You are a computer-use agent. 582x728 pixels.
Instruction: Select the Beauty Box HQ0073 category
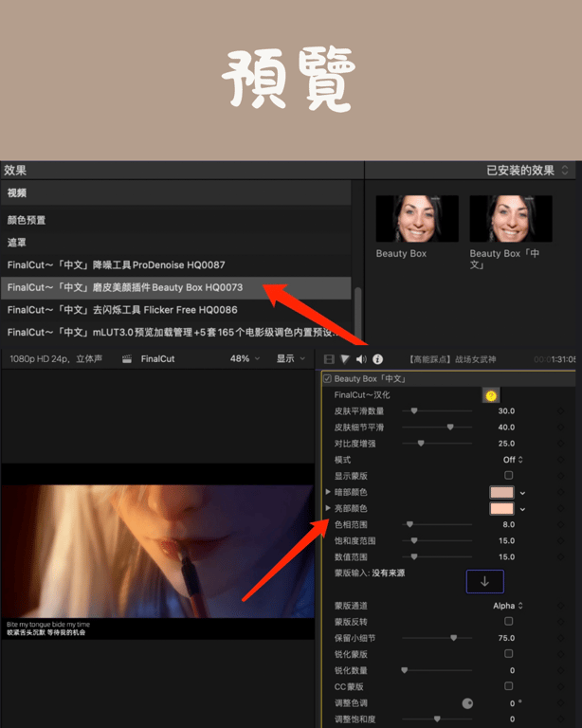coord(175,288)
